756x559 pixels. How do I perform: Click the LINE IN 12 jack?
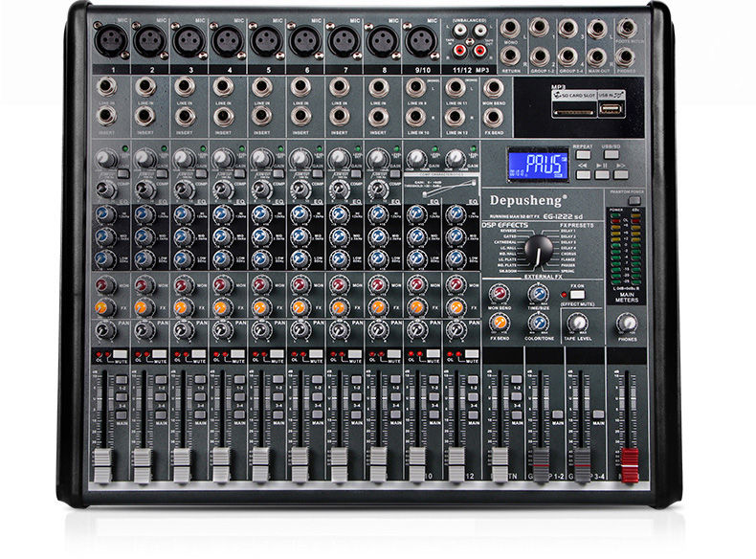(x=455, y=117)
